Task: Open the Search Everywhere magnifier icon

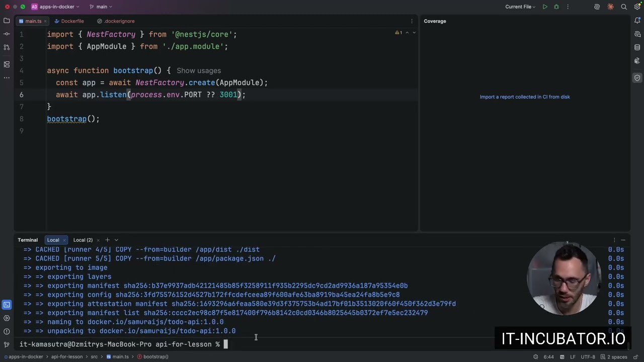Action: [624, 7]
